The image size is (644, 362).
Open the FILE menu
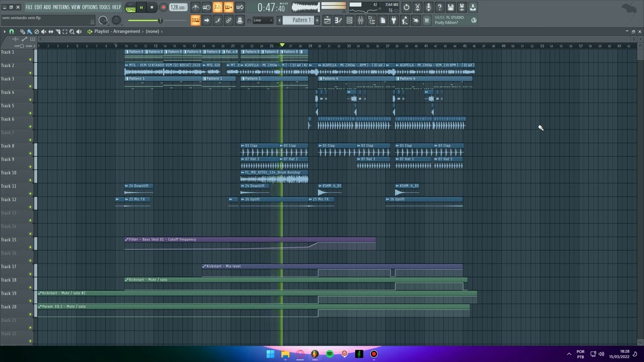(x=29, y=7)
